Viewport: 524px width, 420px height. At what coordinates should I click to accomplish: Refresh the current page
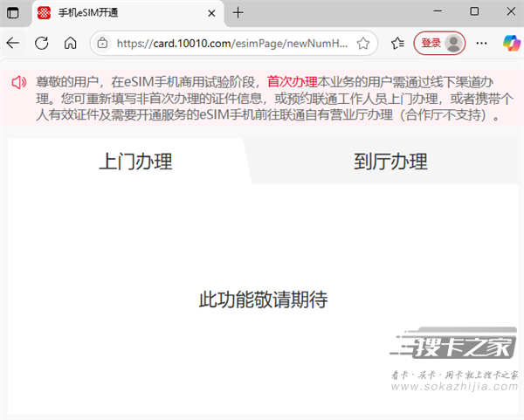pos(42,43)
